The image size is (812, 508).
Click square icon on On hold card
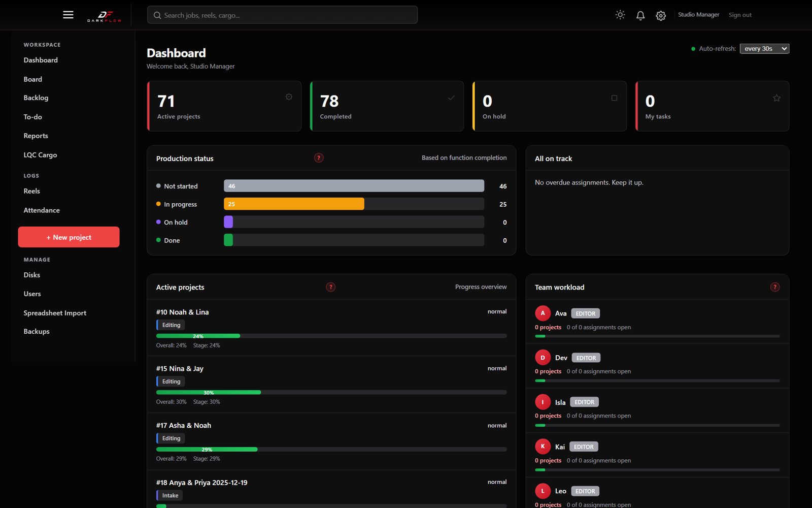click(614, 98)
